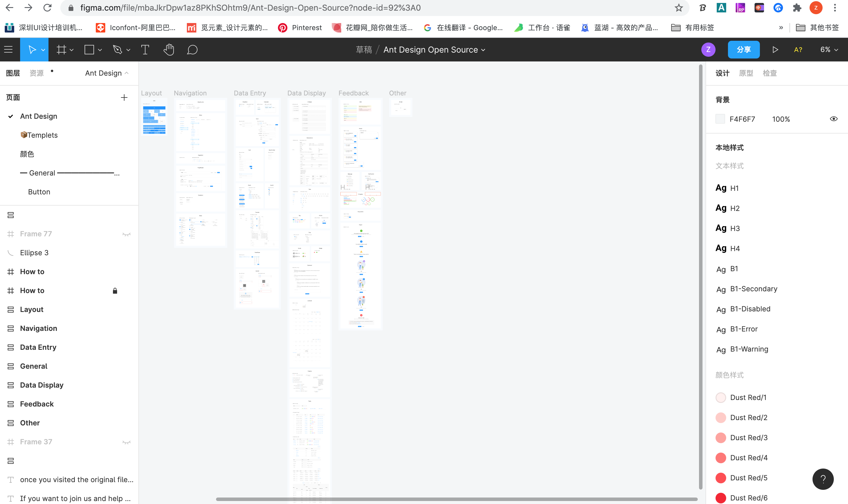Viewport: 848px width, 504px height.
Task: Switch to 原型 prototype tab
Action: (x=747, y=73)
